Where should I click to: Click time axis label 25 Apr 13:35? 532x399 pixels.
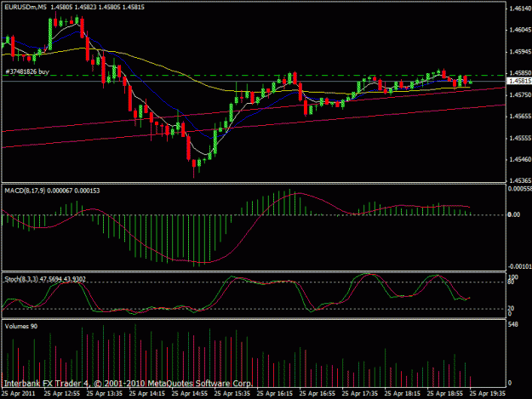coord(104,393)
